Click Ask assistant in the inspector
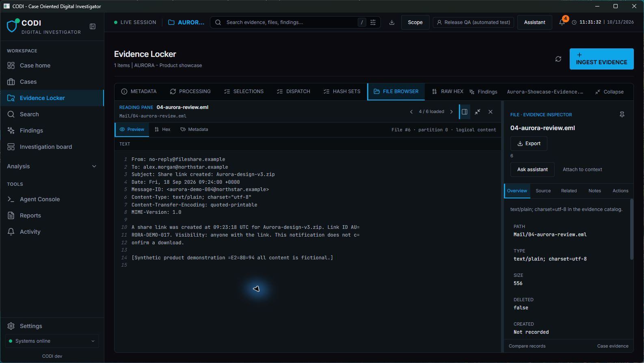The image size is (644, 363). click(532, 170)
